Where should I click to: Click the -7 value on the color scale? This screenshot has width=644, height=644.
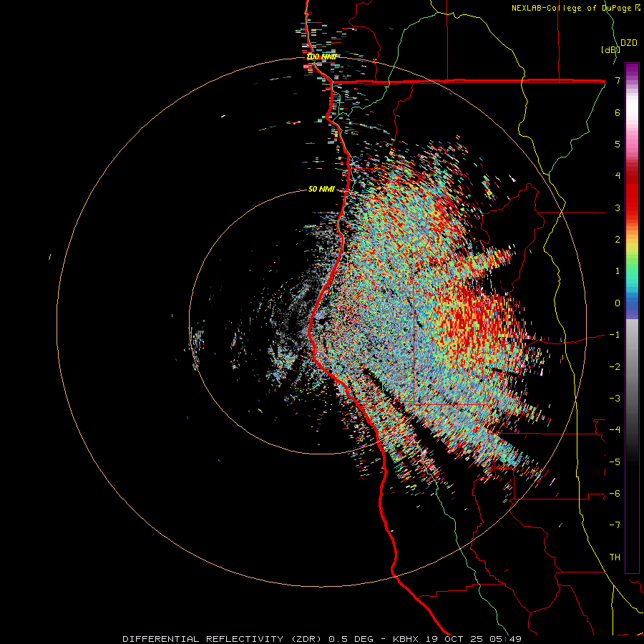point(615,525)
